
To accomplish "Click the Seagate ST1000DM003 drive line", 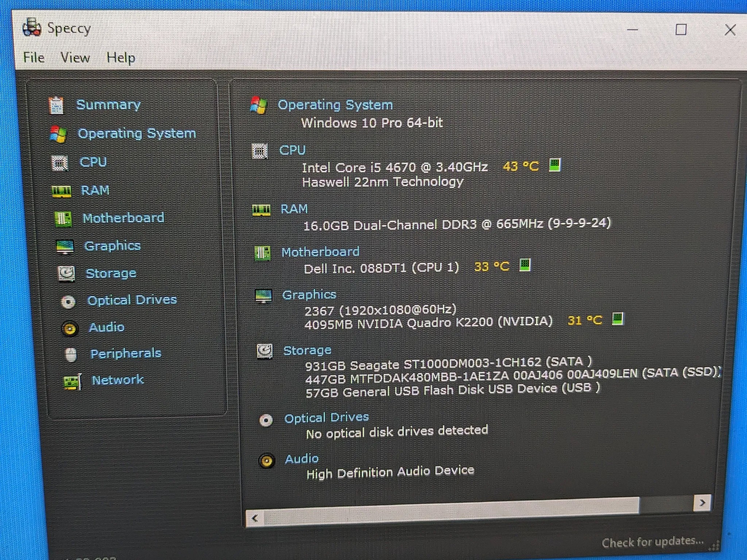I will coord(449,363).
